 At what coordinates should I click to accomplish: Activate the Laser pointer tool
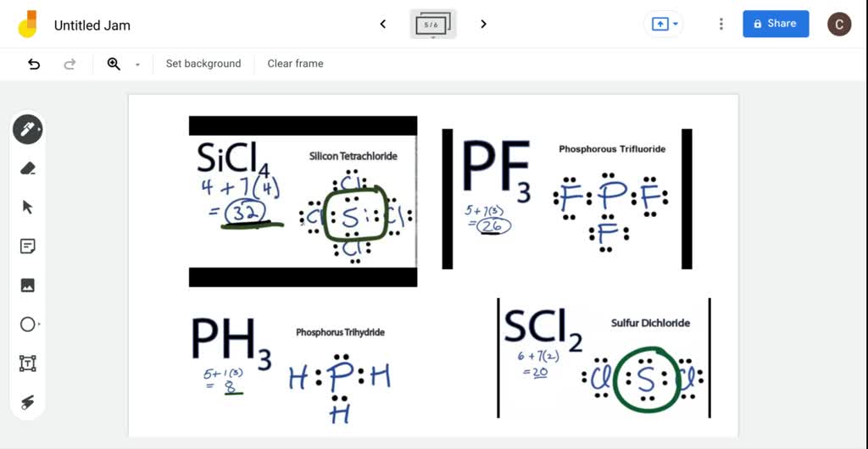point(27,402)
